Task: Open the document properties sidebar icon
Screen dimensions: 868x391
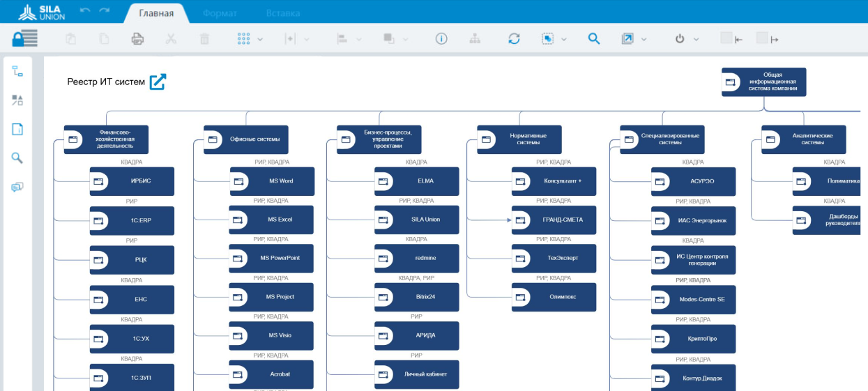Action: coord(17,129)
